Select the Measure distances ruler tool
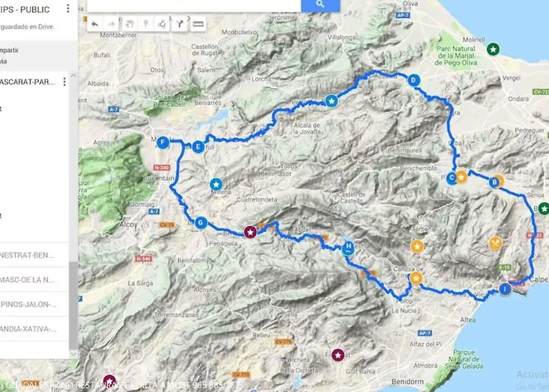549x392 pixels. click(198, 24)
